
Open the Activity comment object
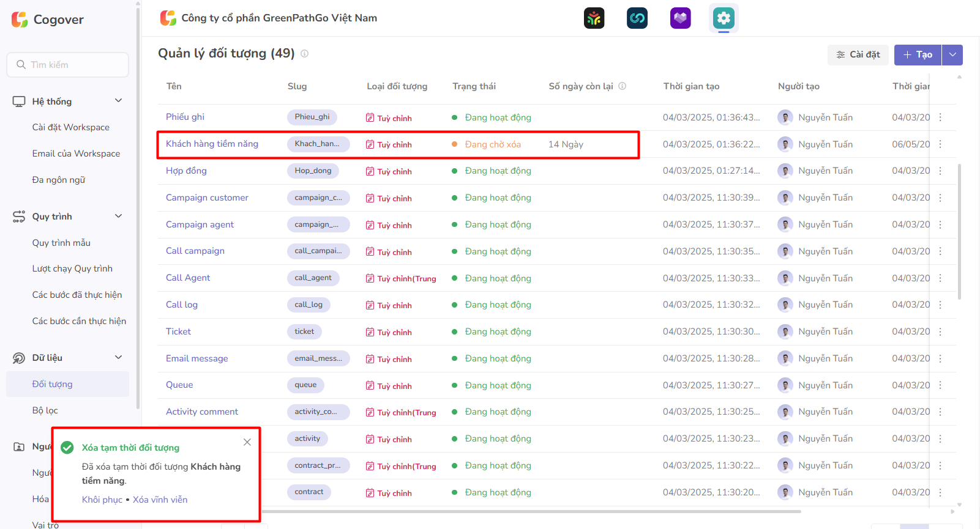(x=202, y=412)
